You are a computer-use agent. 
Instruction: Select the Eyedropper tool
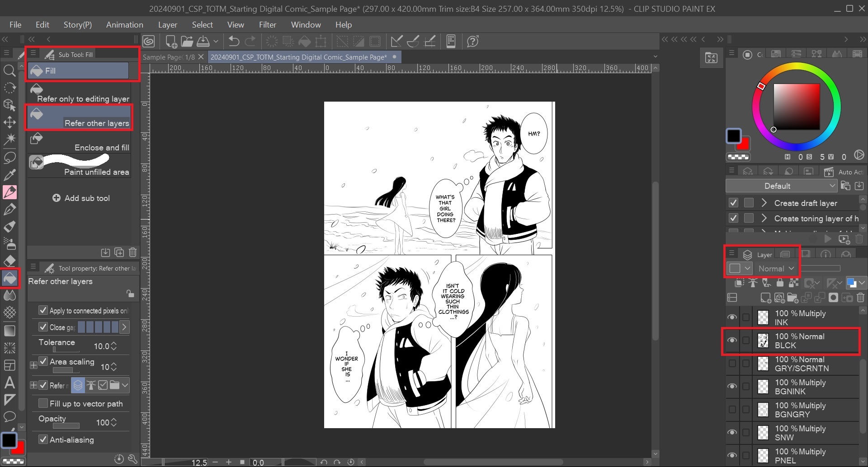(x=9, y=174)
